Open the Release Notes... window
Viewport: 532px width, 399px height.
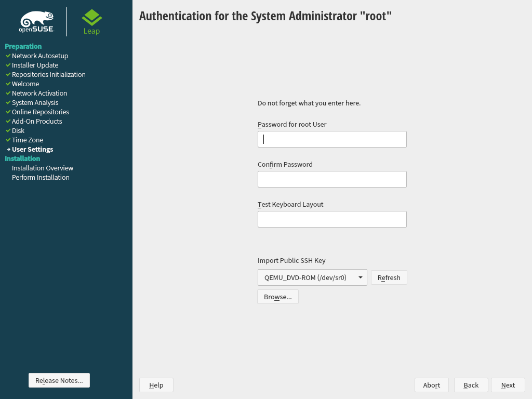point(59,380)
